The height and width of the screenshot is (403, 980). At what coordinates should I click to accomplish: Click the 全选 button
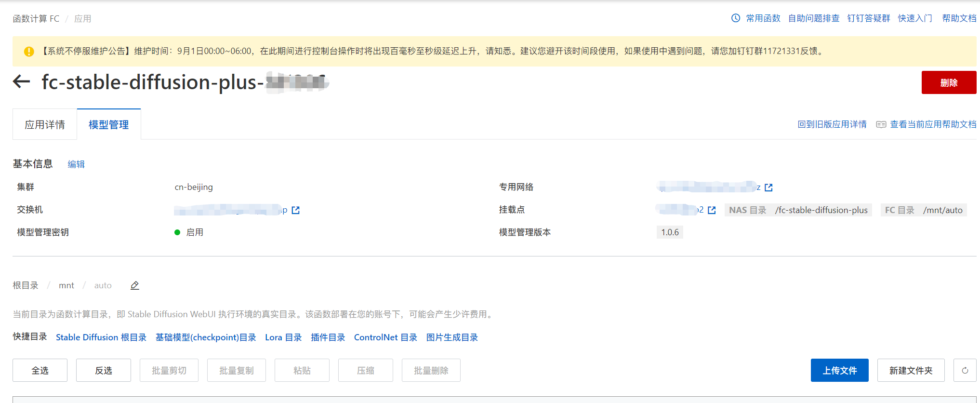[x=40, y=370]
